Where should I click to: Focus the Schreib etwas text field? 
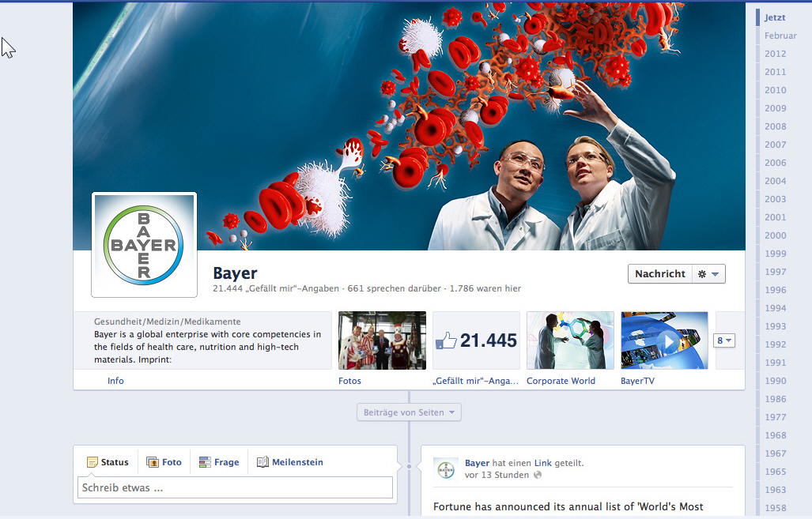tap(235, 487)
